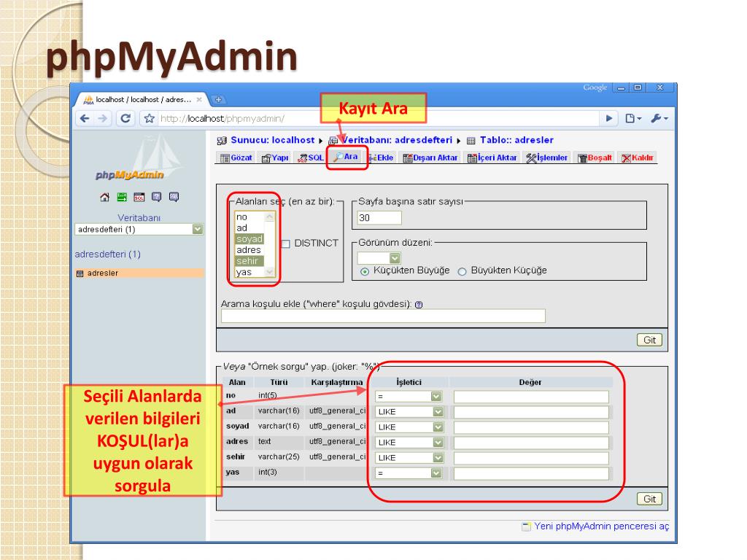The width and height of the screenshot is (747, 560).
Task: Open the LIKE dropdown for the soyad row
Action: [x=410, y=427]
